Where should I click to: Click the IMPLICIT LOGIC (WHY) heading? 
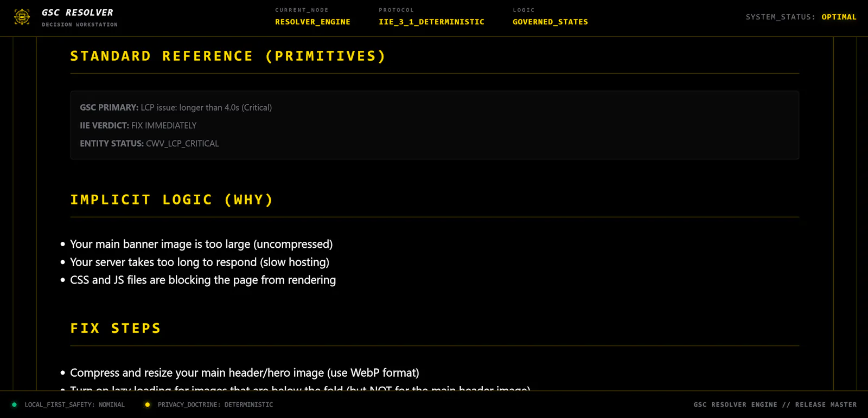point(171,200)
